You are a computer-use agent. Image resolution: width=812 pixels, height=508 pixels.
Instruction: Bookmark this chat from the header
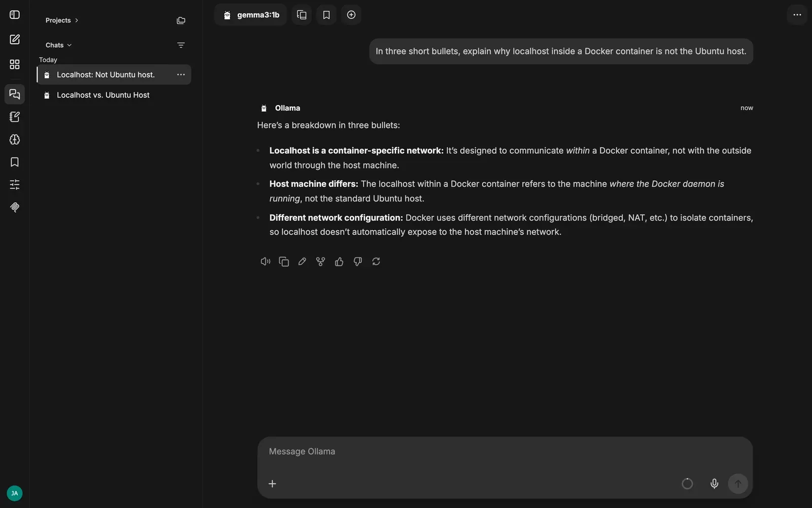click(326, 15)
